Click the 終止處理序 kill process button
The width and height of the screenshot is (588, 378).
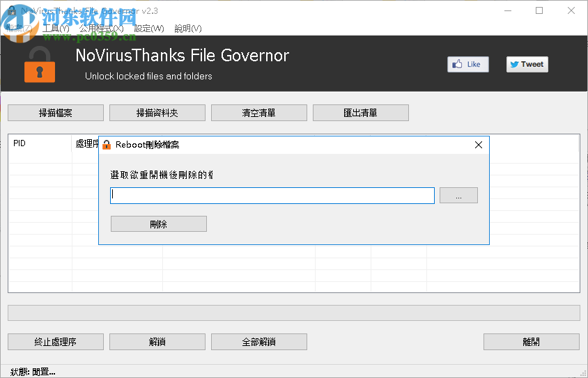pyautogui.click(x=56, y=342)
